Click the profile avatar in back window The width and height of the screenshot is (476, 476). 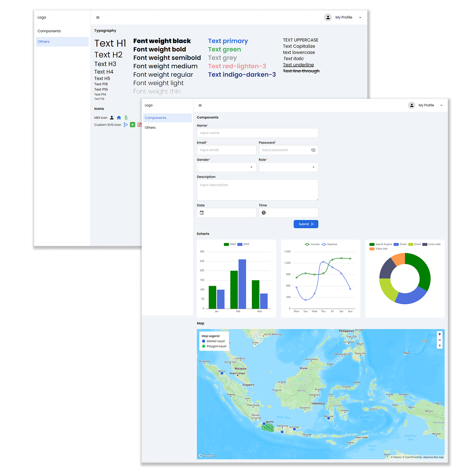(328, 17)
